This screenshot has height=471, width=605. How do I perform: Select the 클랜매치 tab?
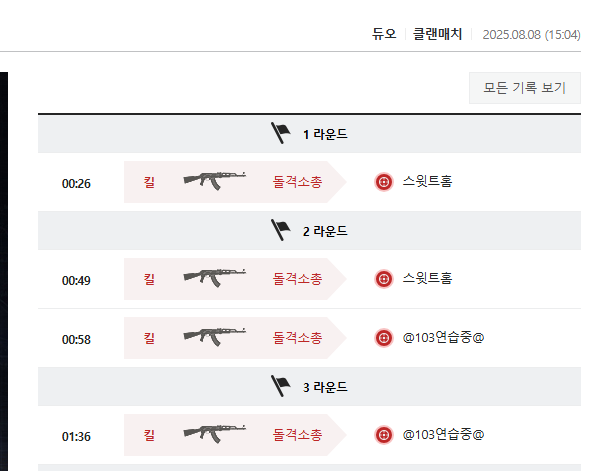(x=437, y=34)
